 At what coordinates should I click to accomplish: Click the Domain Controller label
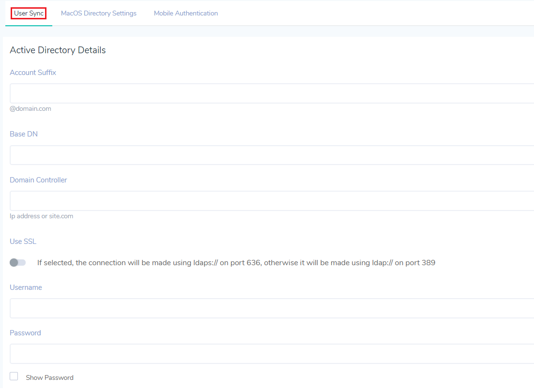coord(38,180)
